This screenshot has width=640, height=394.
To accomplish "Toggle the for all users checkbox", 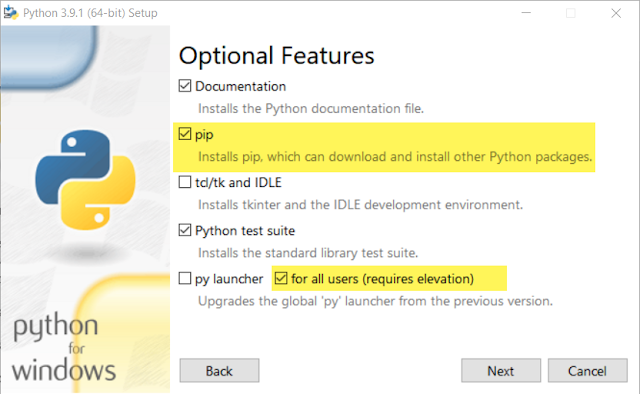I will (281, 278).
